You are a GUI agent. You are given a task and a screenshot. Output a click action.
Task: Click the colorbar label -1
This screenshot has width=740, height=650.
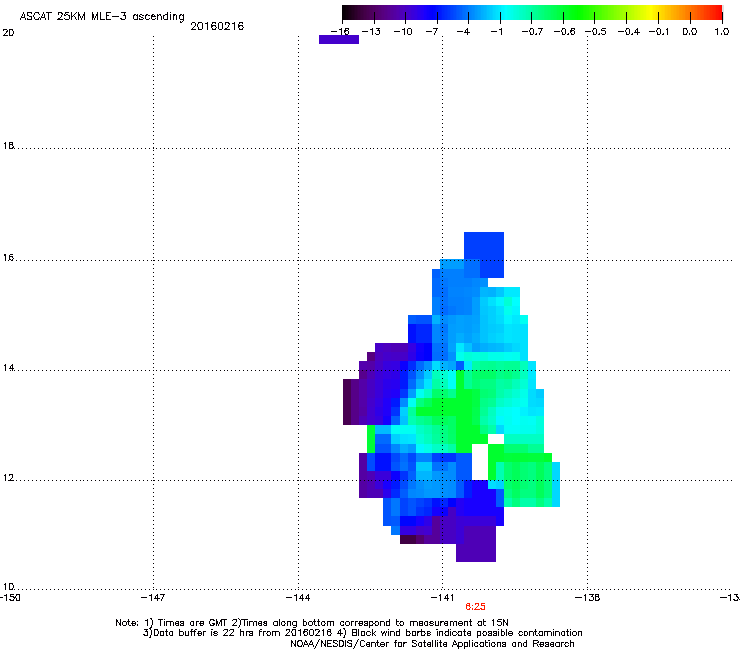(x=496, y=32)
